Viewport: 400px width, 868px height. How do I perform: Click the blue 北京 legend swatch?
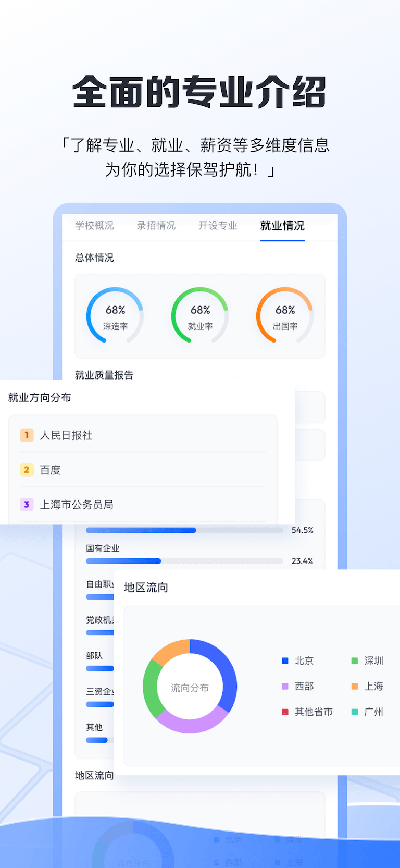[285, 661]
